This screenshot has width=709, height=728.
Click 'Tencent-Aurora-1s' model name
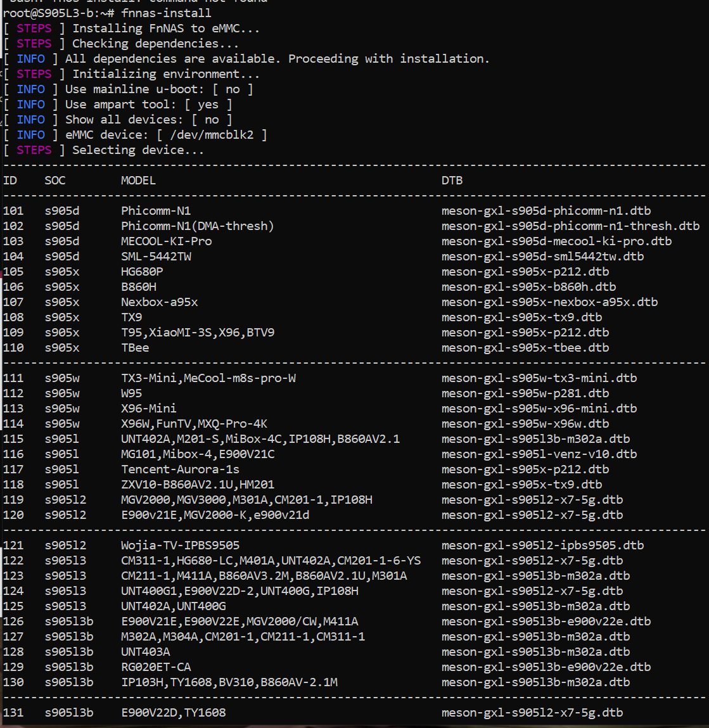pos(180,469)
